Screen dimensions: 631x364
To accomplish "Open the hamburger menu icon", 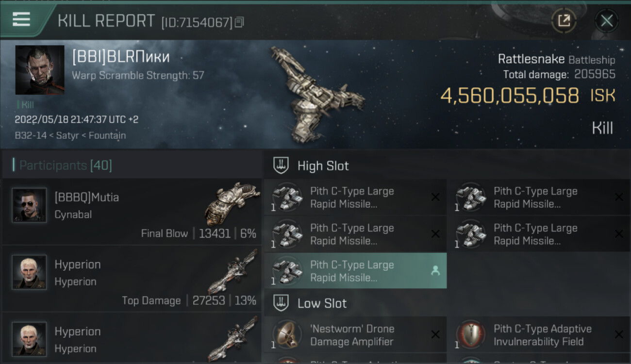I will tap(21, 20).
